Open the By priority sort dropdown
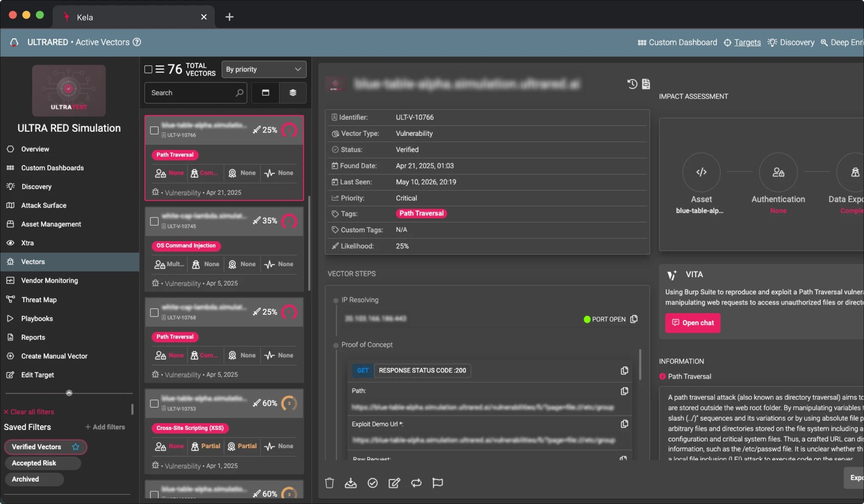 264,69
